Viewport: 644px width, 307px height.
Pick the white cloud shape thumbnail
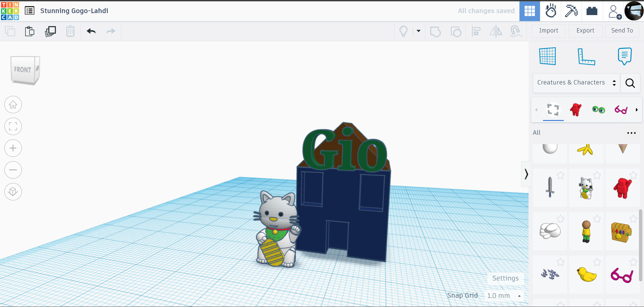550,231
